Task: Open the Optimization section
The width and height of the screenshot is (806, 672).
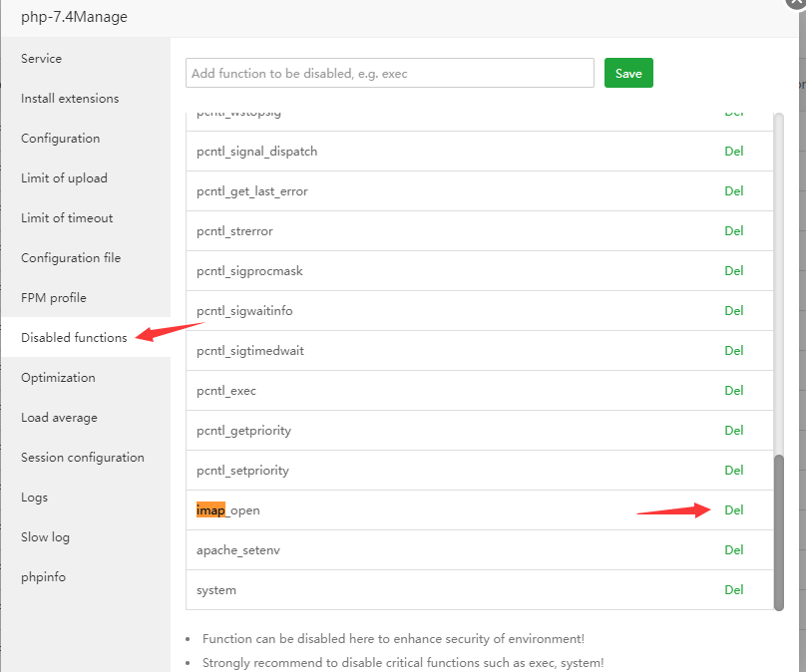Action: point(58,378)
